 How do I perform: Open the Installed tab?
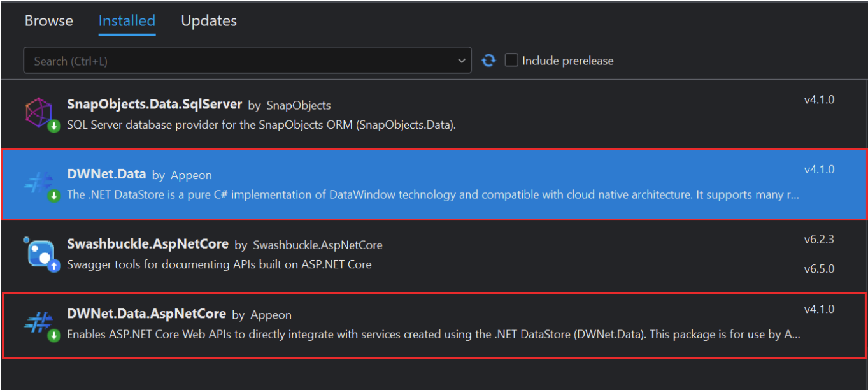tap(127, 21)
